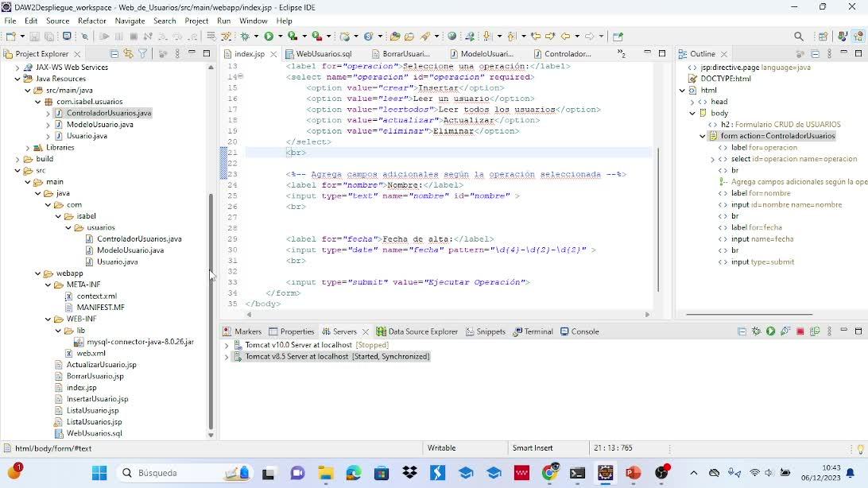Collapse the webapp folder in Project Explorer
This screenshot has height=488, width=868.
click(x=37, y=273)
